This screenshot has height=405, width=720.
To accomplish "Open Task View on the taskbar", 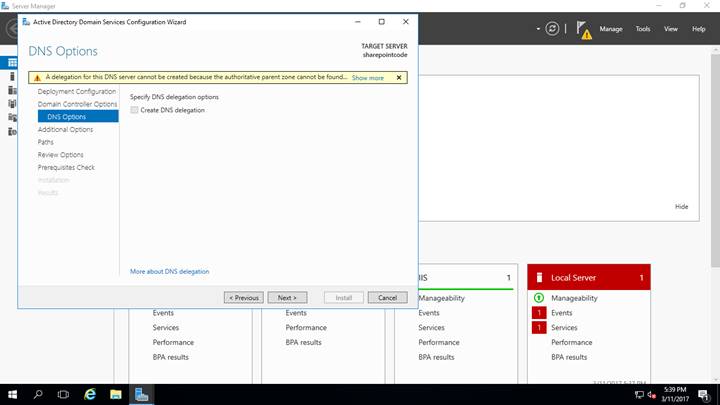I will tap(63, 394).
